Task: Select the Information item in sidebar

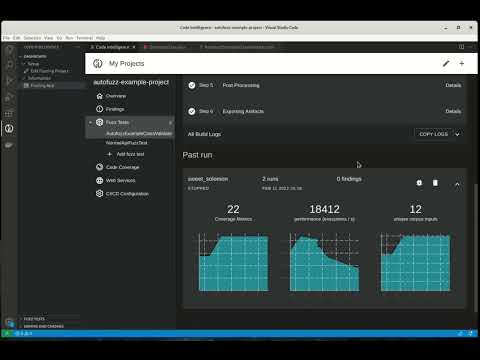Action: tap(39, 78)
